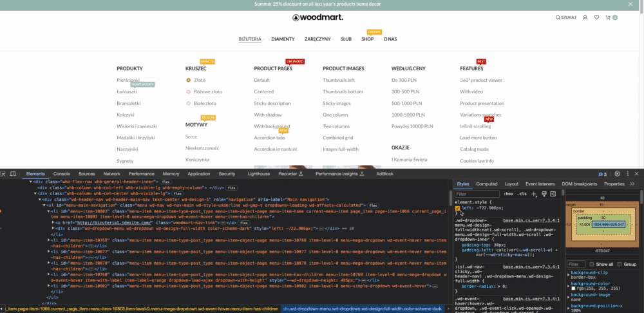Open the Diamenty menu item
The image size is (644, 313).
click(x=283, y=39)
